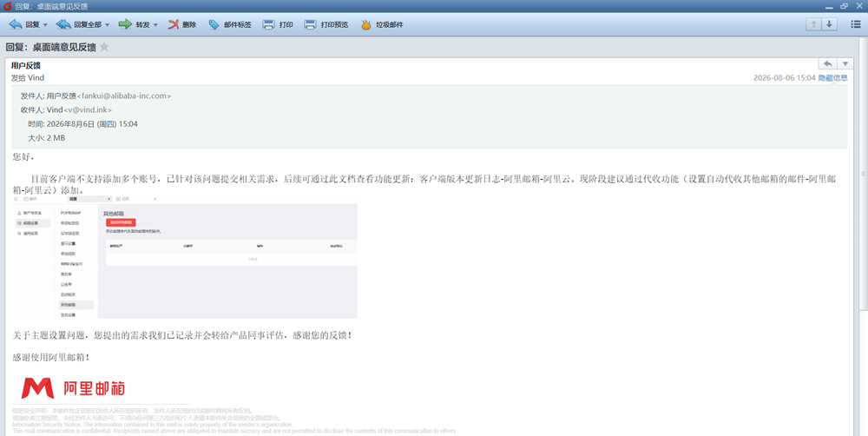
Task: Click the header timestamp 2026-08-06 15:04
Action: (x=784, y=77)
